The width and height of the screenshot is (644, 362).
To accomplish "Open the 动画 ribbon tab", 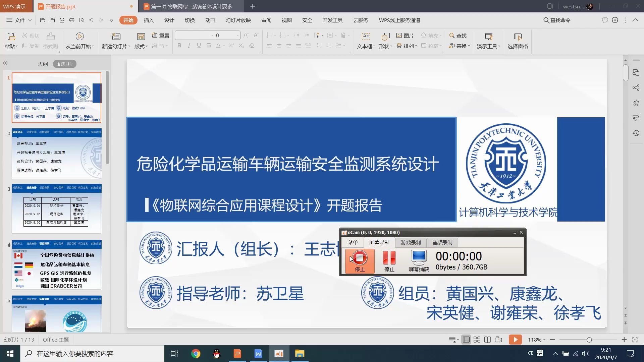I will (210, 20).
